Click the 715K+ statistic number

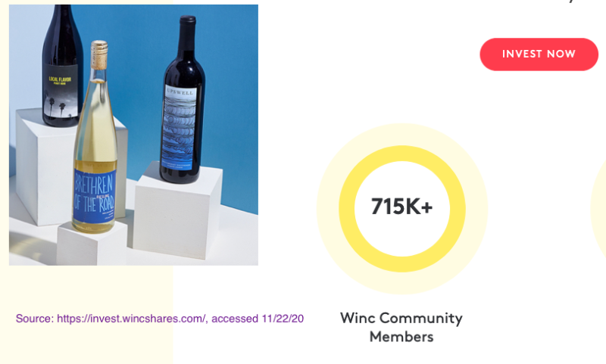point(402,207)
